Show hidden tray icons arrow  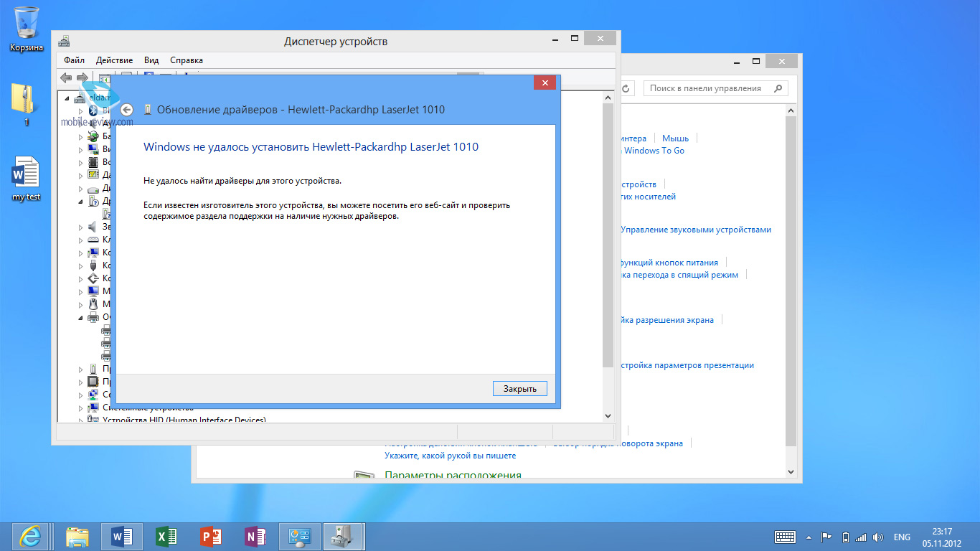[809, 537]
